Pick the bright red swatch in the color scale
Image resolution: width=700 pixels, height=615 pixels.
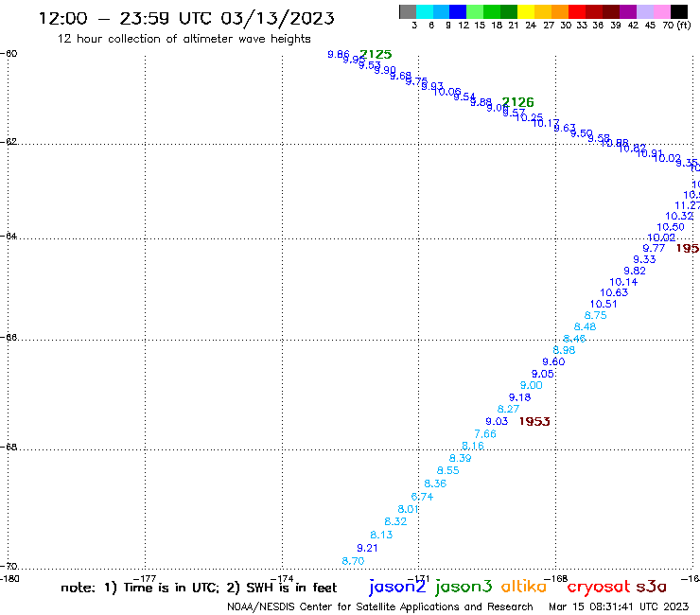click(x=576, y=11)
